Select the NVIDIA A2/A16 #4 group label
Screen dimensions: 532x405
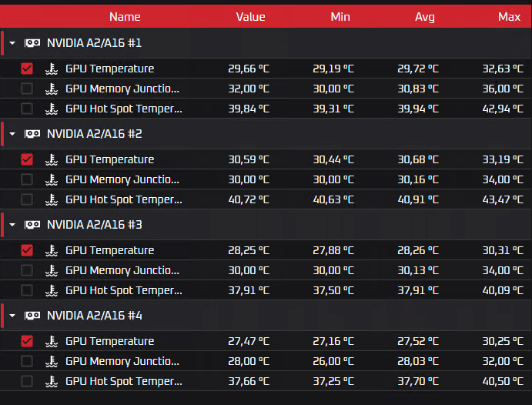[x=95, y=316]
